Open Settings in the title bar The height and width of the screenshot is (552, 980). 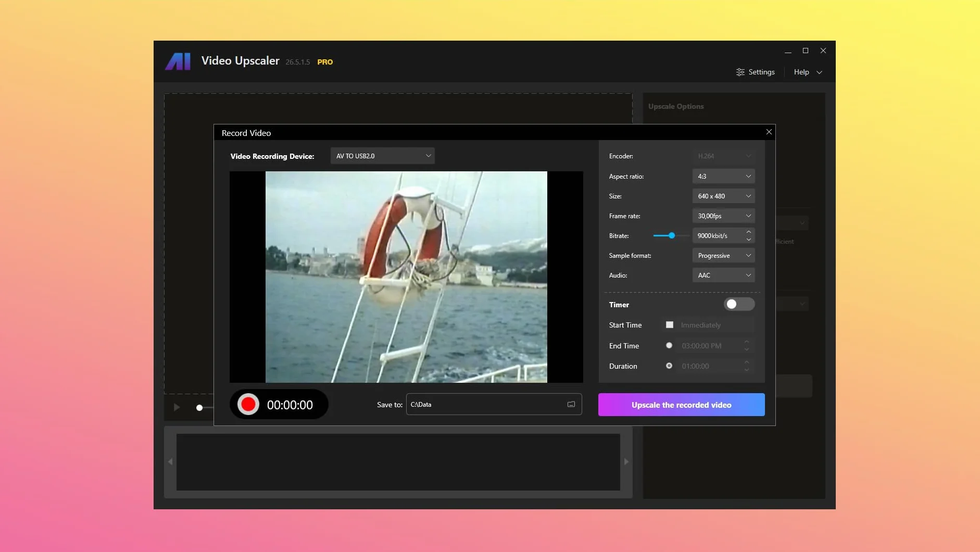(755, 72)
